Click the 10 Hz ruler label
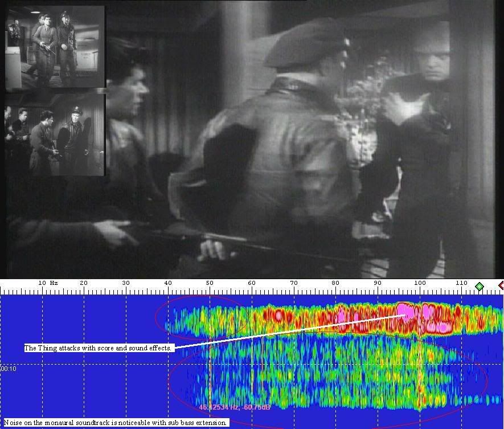This screenshot has height=429, width=504. [48, 283]
